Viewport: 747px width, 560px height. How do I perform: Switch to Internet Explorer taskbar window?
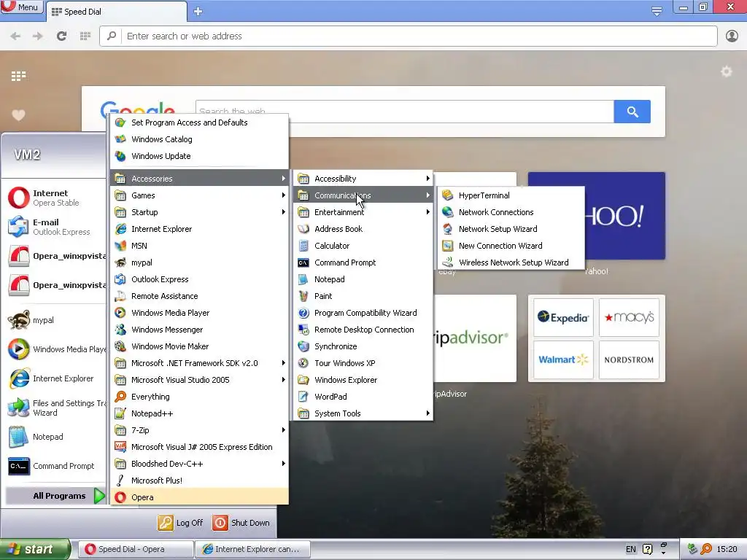pyautogui.click(x=252, y=549)
